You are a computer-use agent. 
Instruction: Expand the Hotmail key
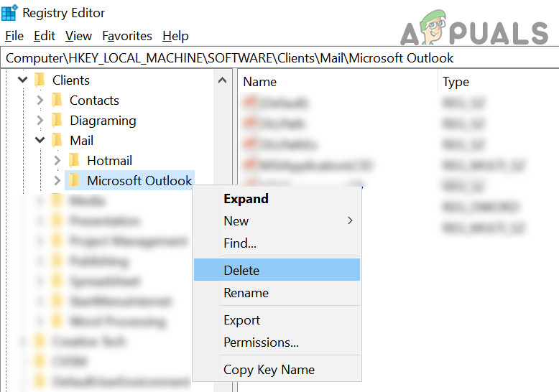point(57,160)
